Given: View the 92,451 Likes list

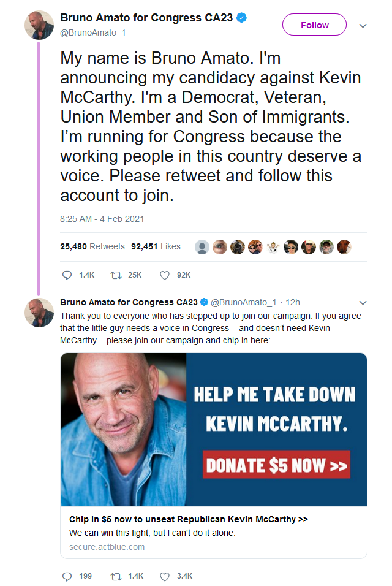Looking at the screenshot, I should pos(156,246).
